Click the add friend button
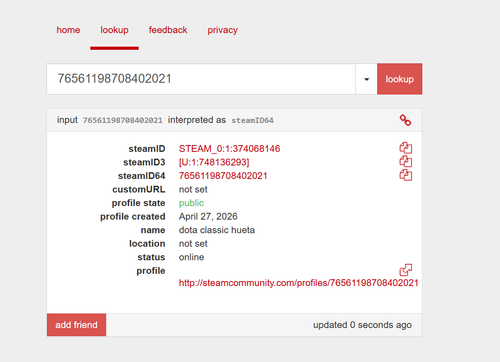 (76, 325)
